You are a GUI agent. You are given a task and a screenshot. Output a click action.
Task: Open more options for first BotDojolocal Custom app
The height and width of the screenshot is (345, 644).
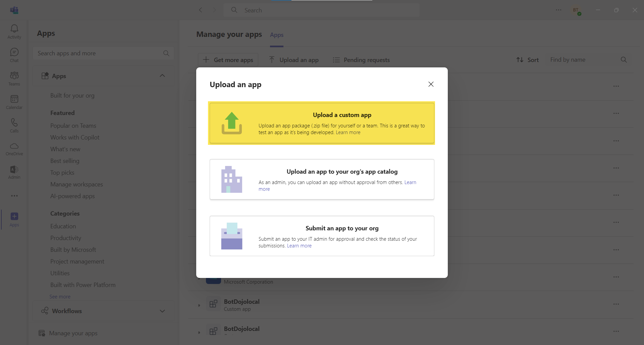pos(616,304)
